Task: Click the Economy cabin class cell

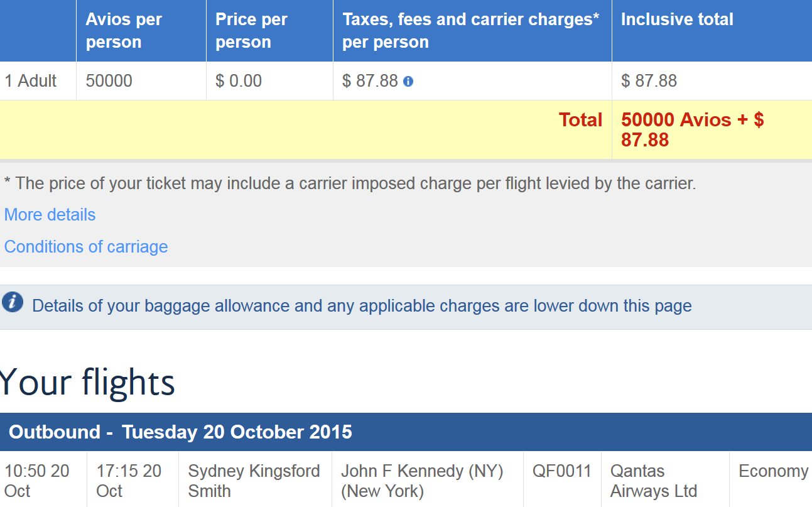Action: point(773,471)
